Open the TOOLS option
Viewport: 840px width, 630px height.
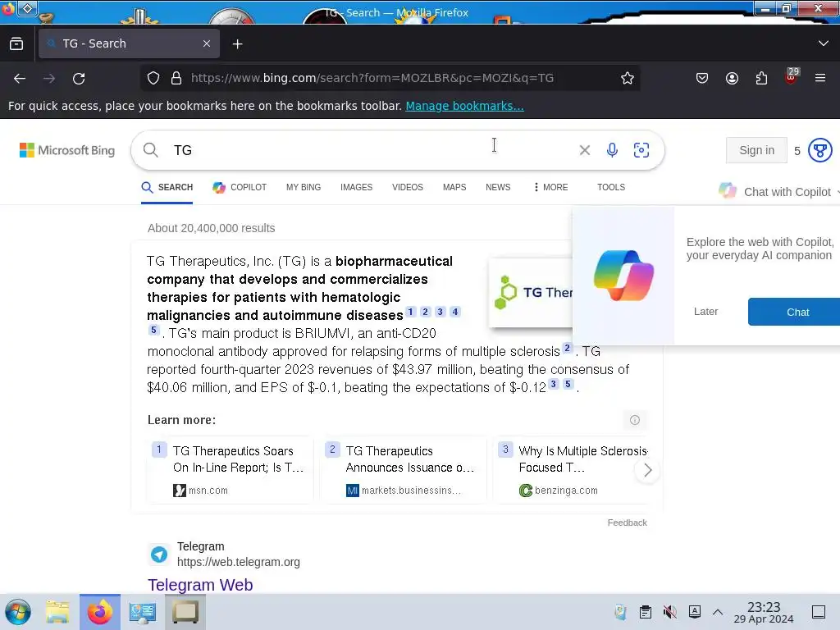[x=610, y=188]
